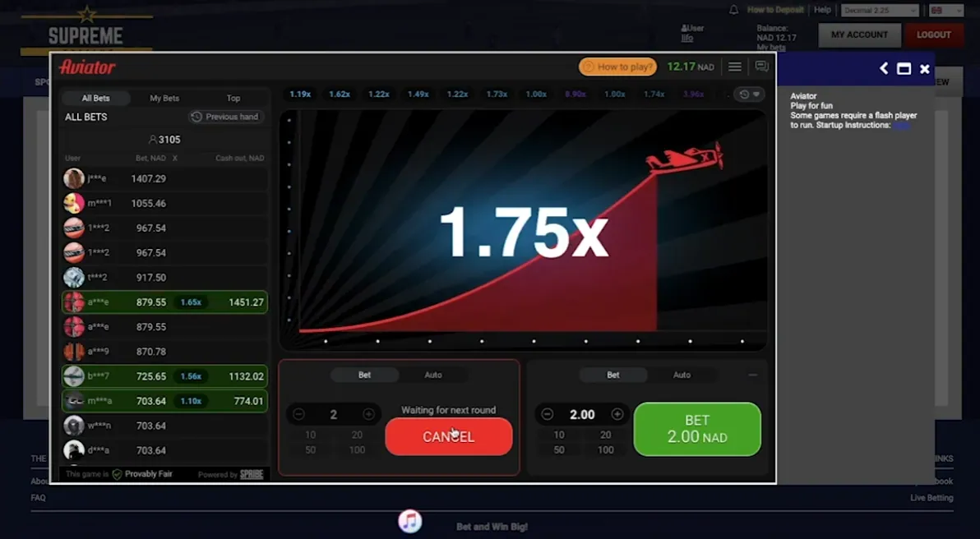Decrease the 2.00 bet amount
Screen dimensions: 980x539
click(547, 414)
